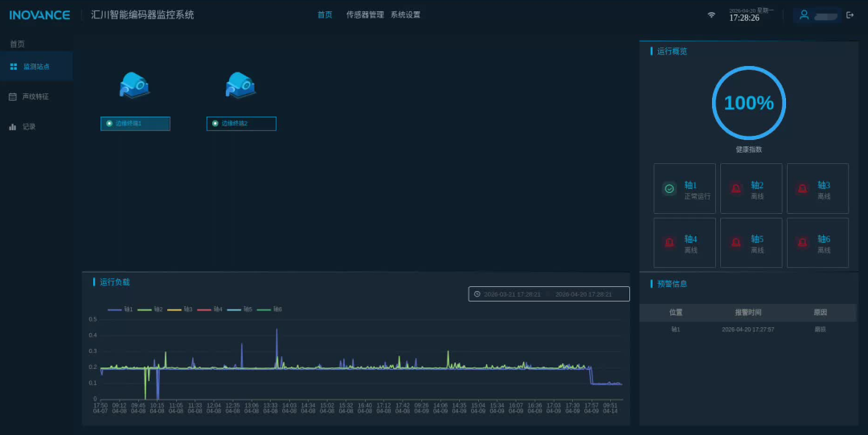Viewport: 868px width, 435px height.
Task: Click the user profile avatar icon
Action: (804, 15)
